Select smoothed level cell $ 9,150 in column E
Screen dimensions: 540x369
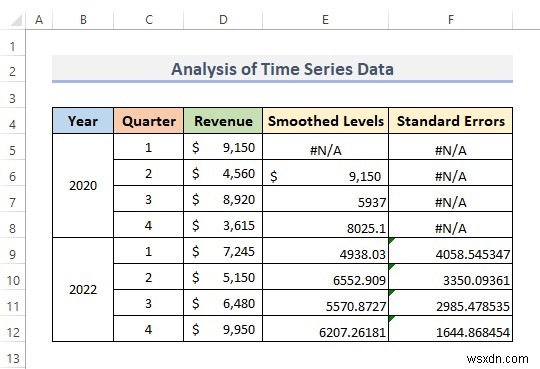325,173
